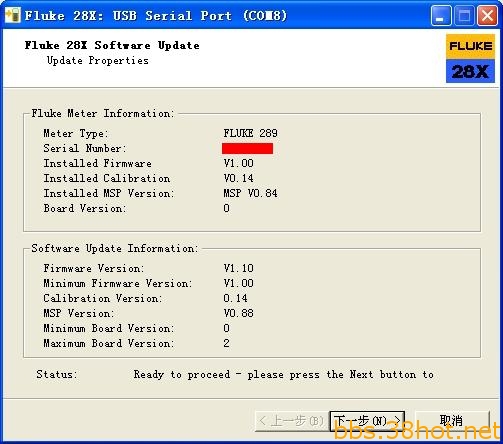Minimize the Fluke 28X window

tap(440, 16)
